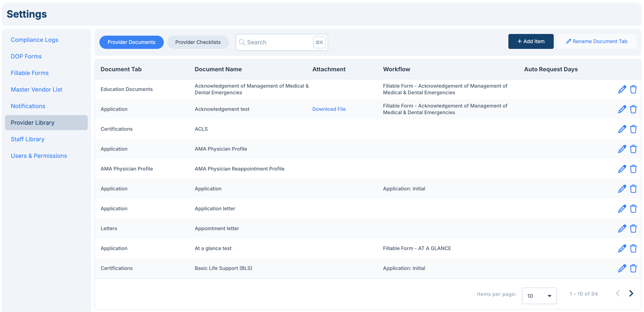
Task: Focus the Search input field
Action: [281, 42]
